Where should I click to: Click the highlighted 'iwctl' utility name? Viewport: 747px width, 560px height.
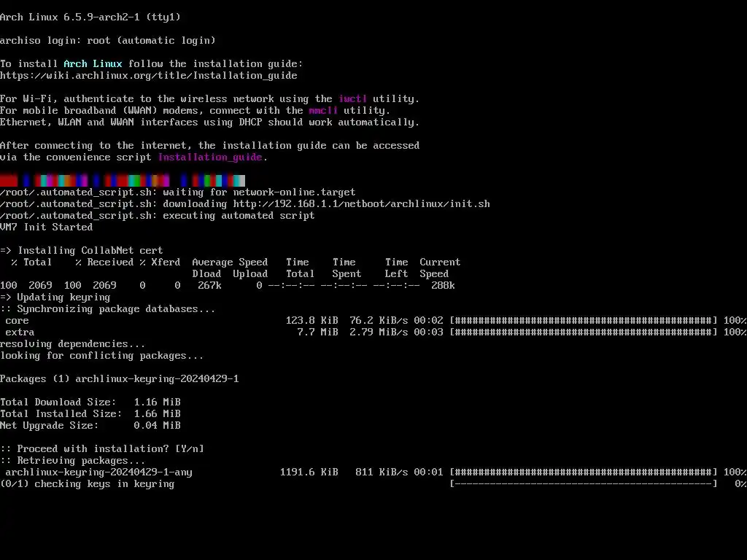pos(352,98)
